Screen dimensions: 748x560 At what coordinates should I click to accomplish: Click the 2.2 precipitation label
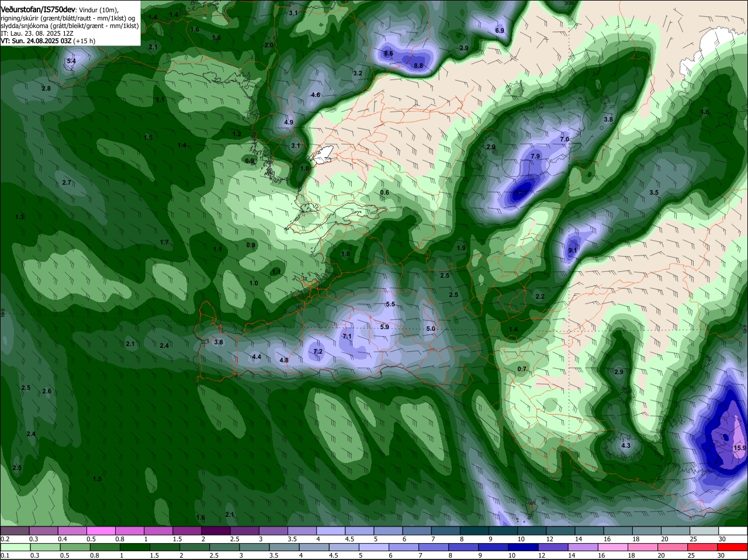[540, 296]
